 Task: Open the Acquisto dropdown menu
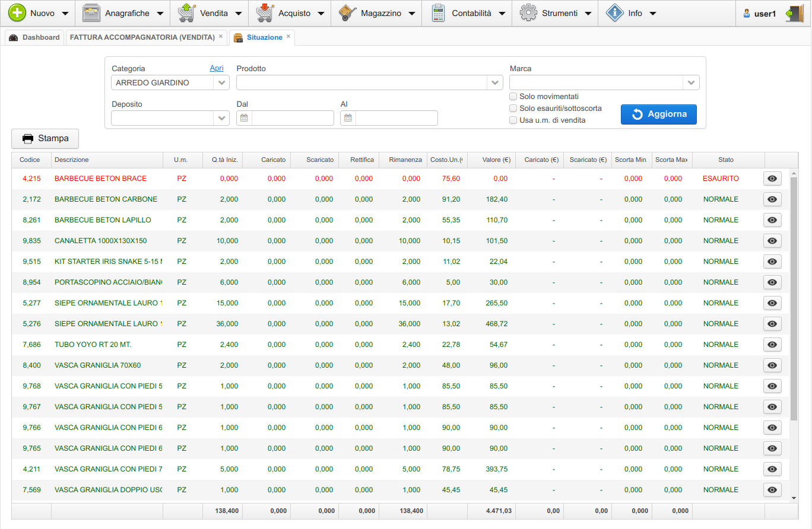tap(321, 14)
